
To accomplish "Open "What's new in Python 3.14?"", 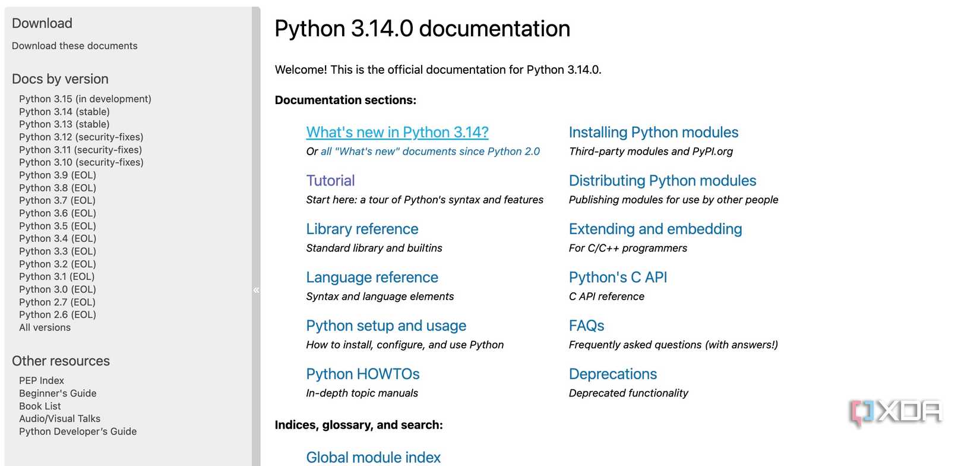I will coord(397,132).
